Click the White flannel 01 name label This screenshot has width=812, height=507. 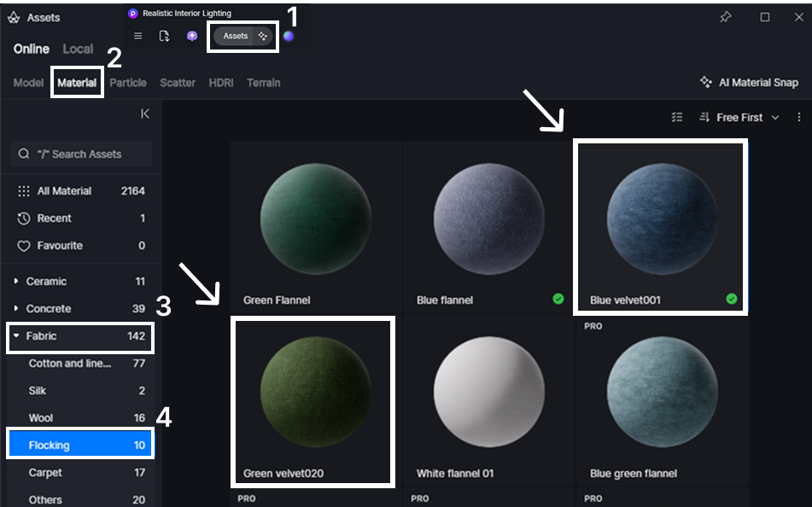(455, 474)
